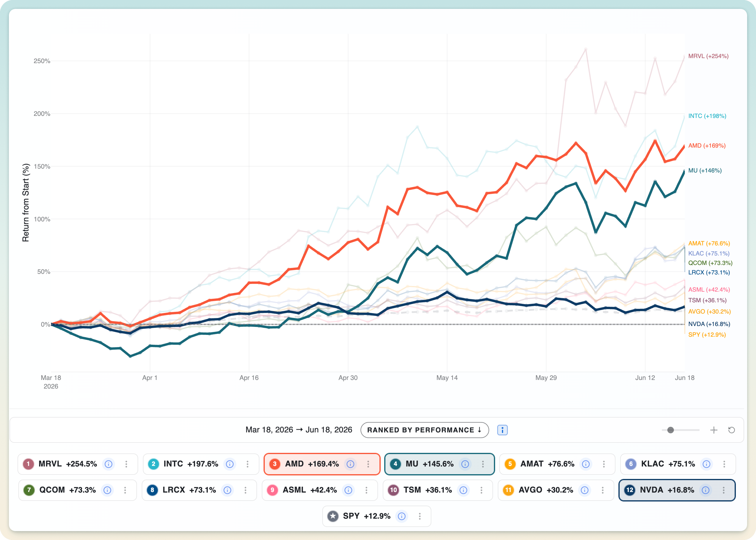The width and height of the screenshot is (756, 540).
Task: Click the MU (+146%) line end label
Action: [705, 171]
